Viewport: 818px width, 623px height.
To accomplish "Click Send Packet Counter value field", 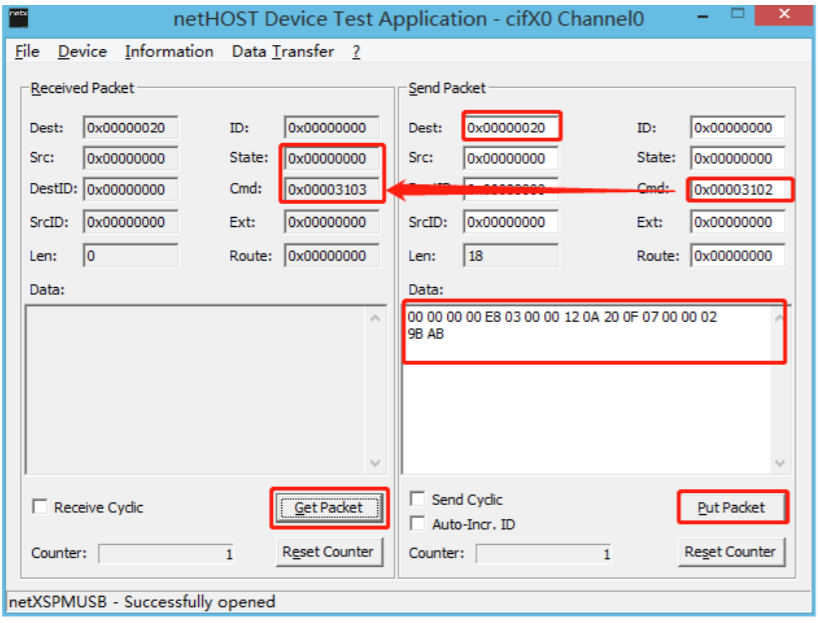I will [544, 554].
